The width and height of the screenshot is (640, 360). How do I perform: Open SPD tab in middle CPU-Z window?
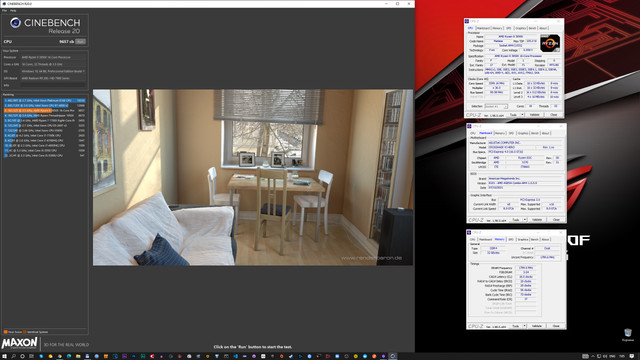click(511, 133)
